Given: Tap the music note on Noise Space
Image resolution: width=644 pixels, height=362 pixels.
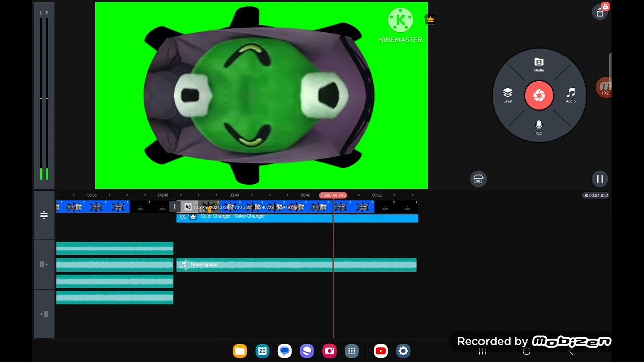Looking at the screenshot, I should 183,264.
